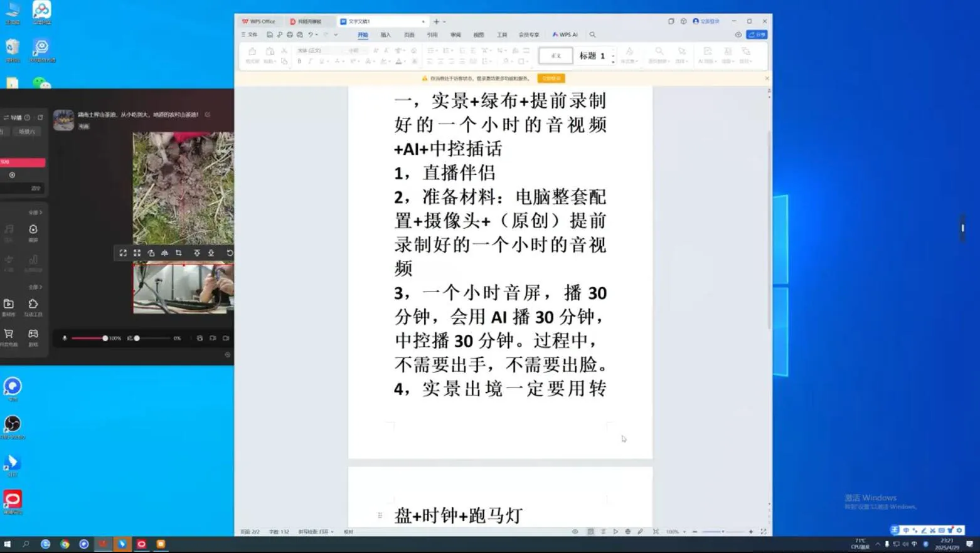Toggle bold formatting in WPS toolbar

pos(299,61)
